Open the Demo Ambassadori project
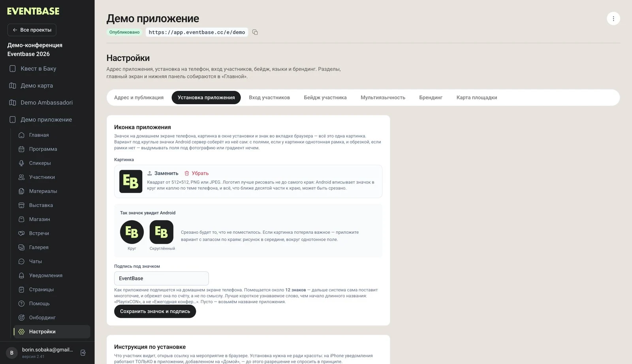This screenshot has width=632, height=364. pyautogui.click(x=47, y=103)
